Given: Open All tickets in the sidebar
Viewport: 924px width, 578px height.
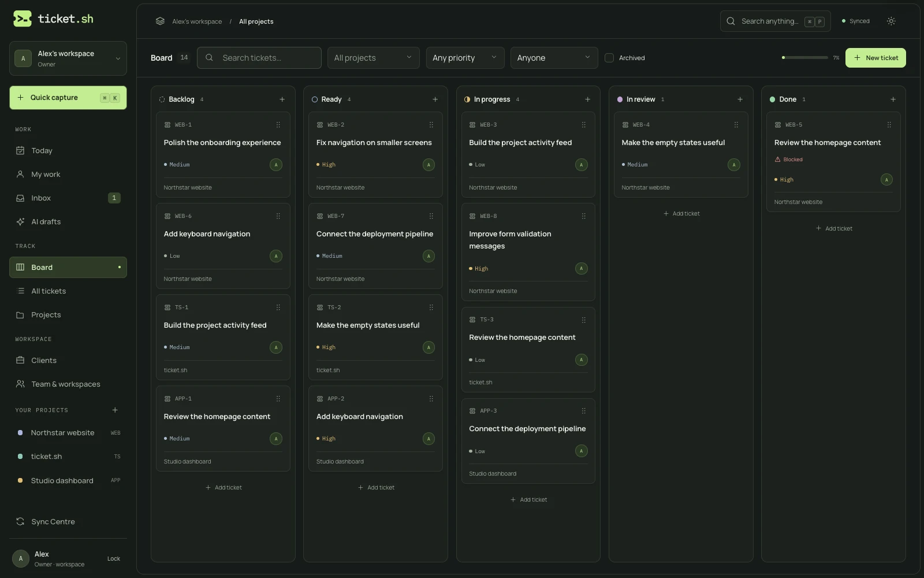Looking at the screenshot, I should tap(68, 291).
